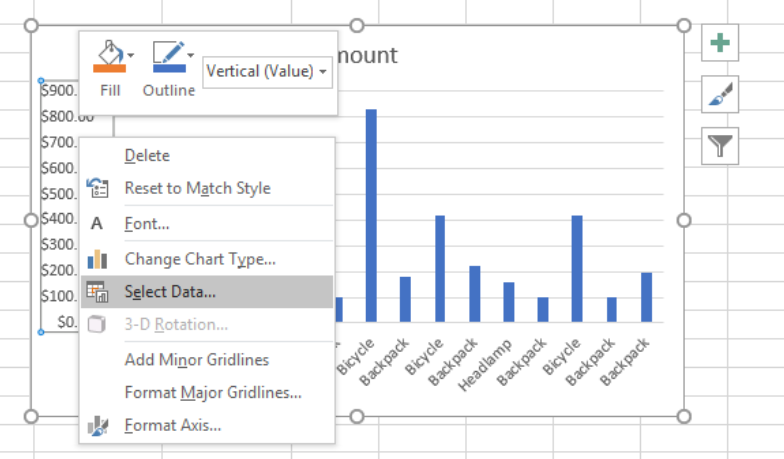Click the $0 axis value label
784x459 pixels.
coord(67,322)
